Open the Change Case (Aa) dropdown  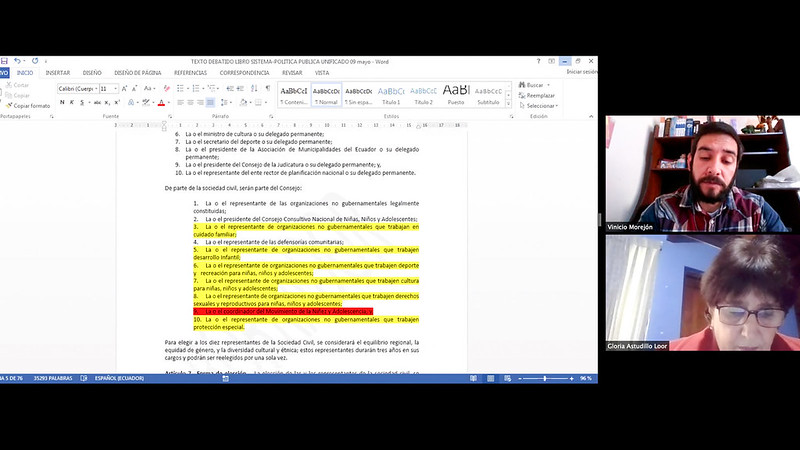pyautogui.click(x=148, y=89)
